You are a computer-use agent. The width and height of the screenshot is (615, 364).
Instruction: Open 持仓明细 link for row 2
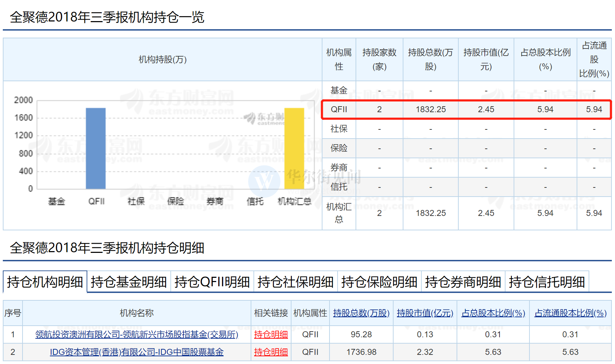(271, 352)
